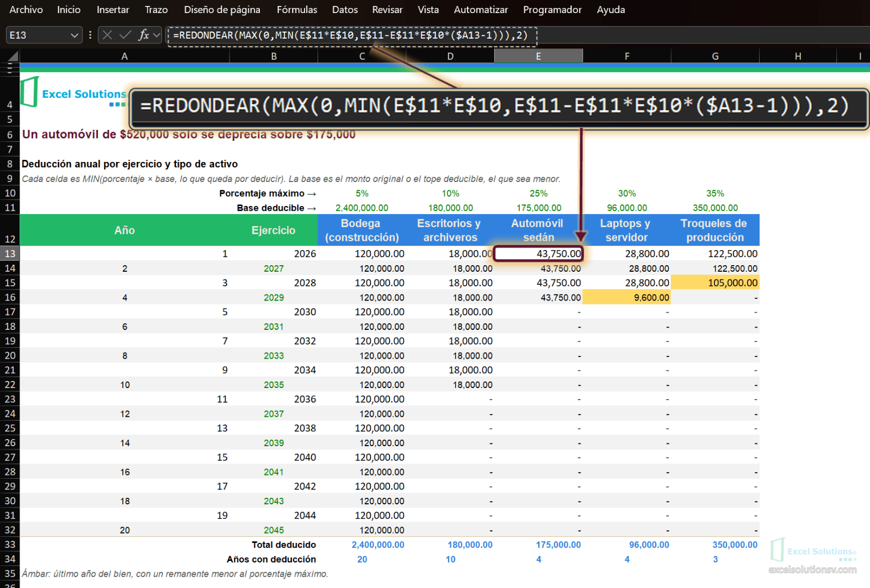Click the Escritorios y archiveros header
The width and height of the screenshot is (870, 588).
(450, 230)
